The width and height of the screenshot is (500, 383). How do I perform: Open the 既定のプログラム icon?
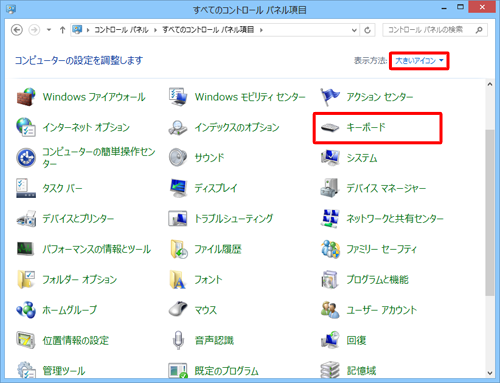(178, 371)
